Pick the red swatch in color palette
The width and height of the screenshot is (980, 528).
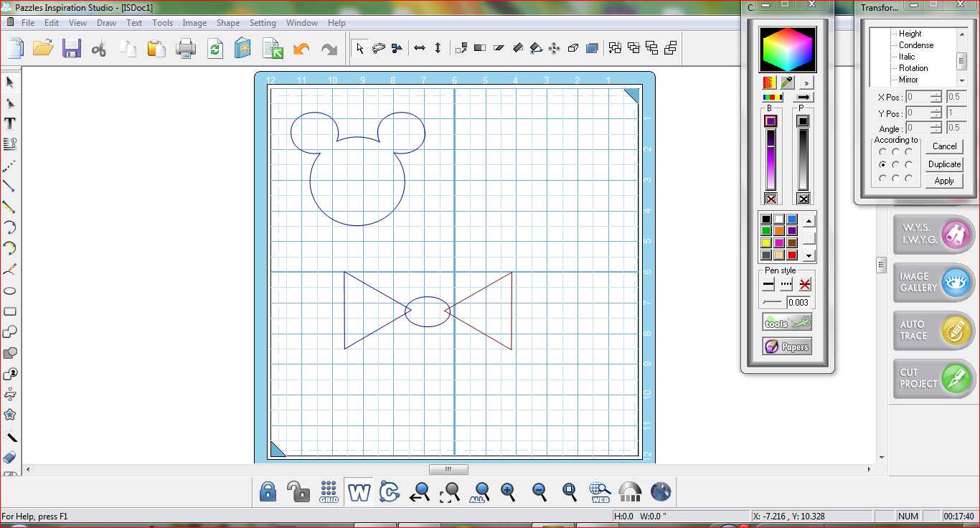coord(792,255)
